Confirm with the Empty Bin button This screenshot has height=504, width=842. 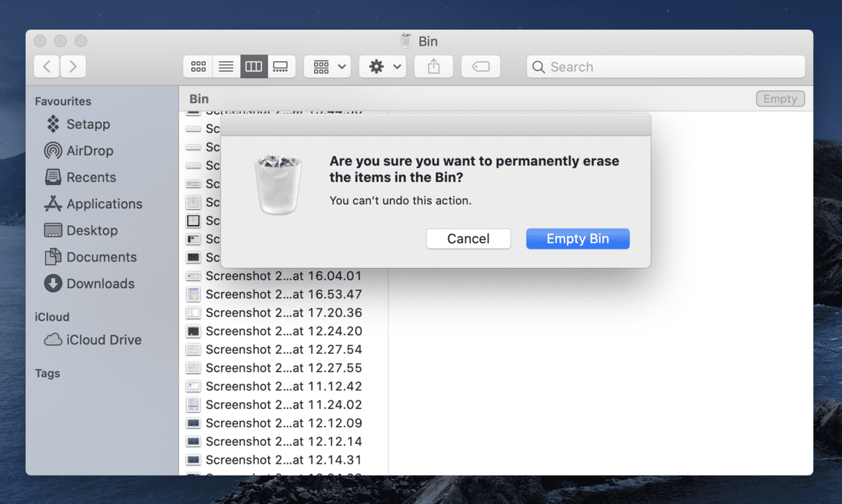[x=577, y=239]
